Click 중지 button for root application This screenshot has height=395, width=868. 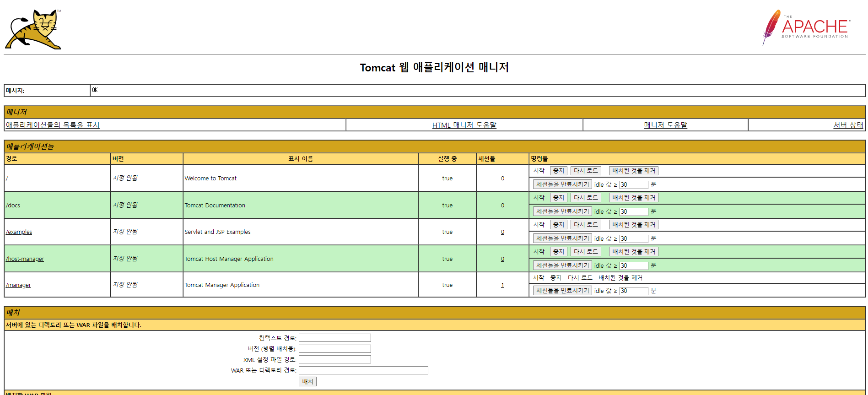coord(559,171)
